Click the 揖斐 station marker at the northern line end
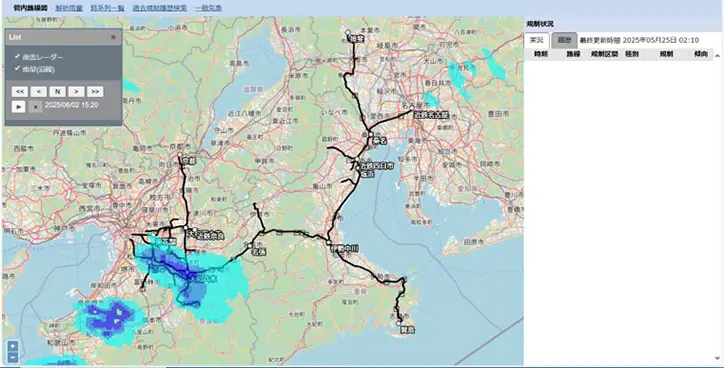 coord(348,33)
